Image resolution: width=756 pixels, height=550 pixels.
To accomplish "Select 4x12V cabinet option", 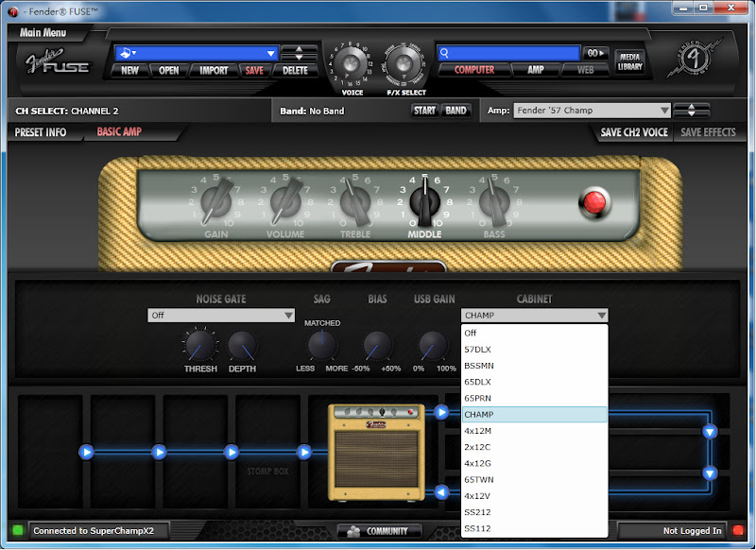I will [534, 496].
